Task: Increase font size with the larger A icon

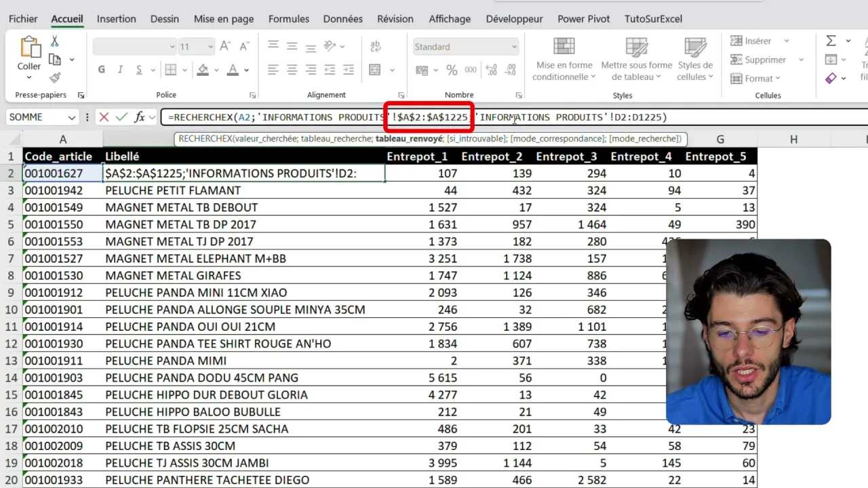Action: [x=226, y=47]
